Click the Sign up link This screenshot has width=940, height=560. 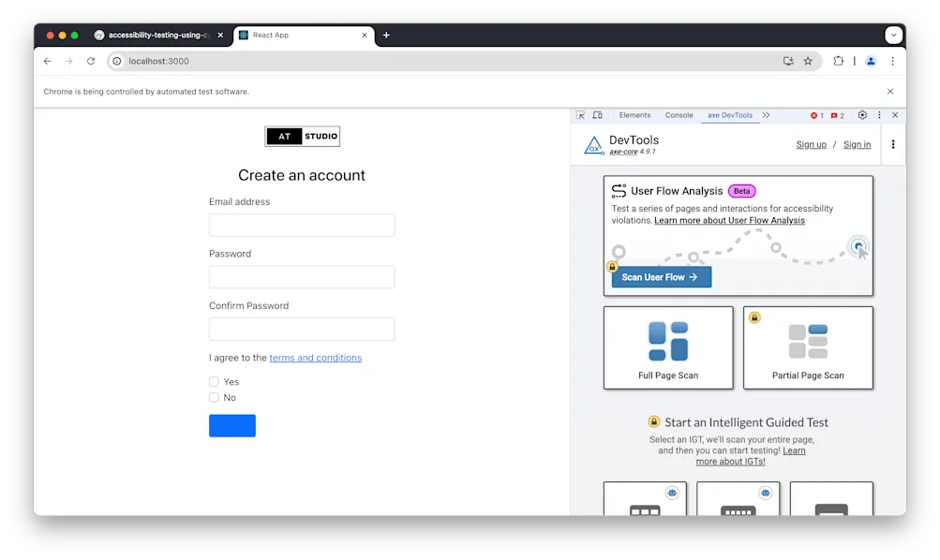pos(811,144)
